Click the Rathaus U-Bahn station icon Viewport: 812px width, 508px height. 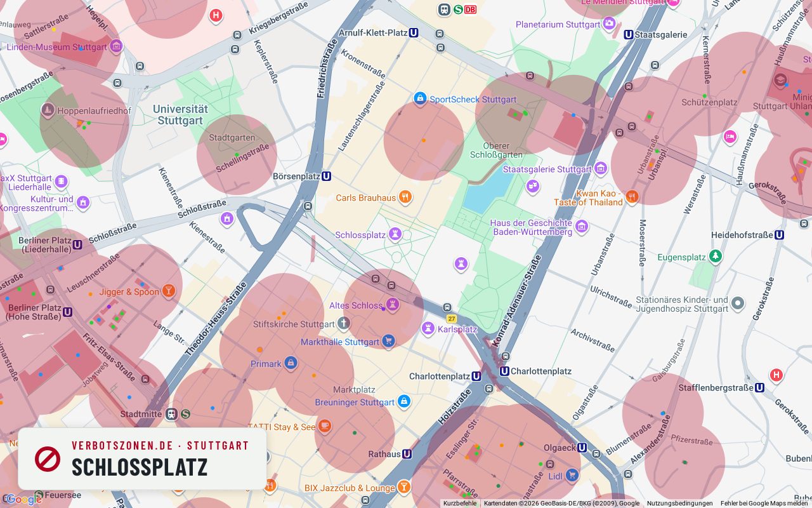407,454
